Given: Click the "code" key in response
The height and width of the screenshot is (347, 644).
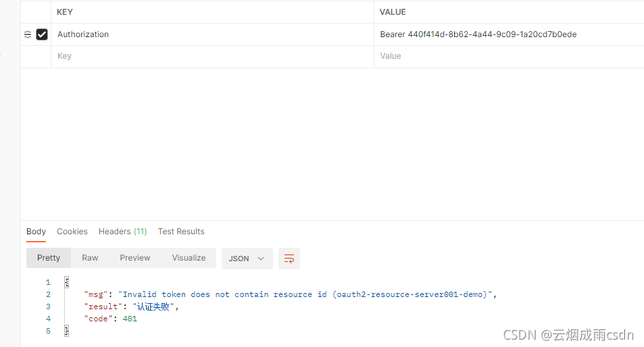Looking at the screenshot, I should (x=98, y=319).
